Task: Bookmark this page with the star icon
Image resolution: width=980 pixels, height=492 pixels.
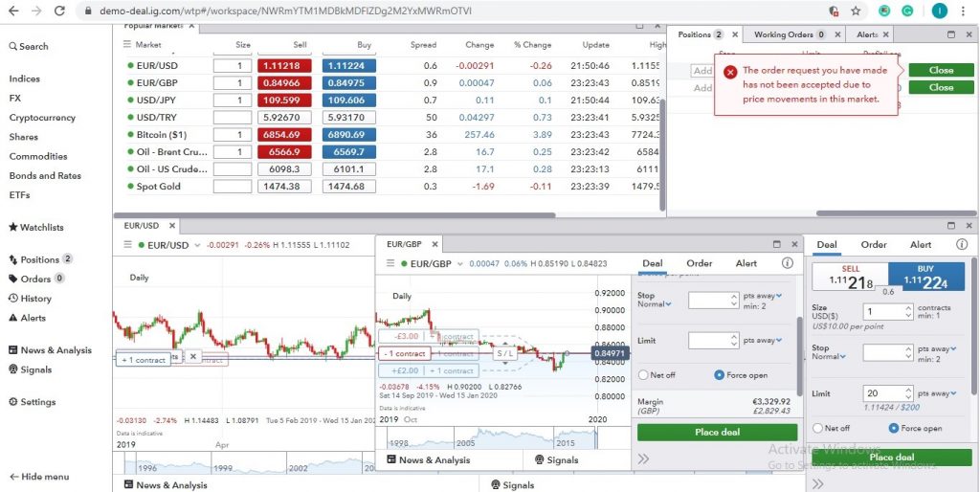Action: 856,11
